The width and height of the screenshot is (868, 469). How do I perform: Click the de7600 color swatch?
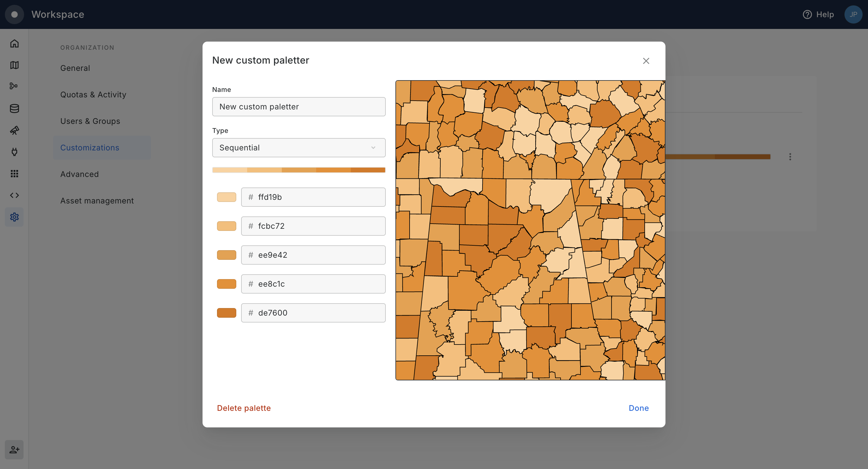226,313
